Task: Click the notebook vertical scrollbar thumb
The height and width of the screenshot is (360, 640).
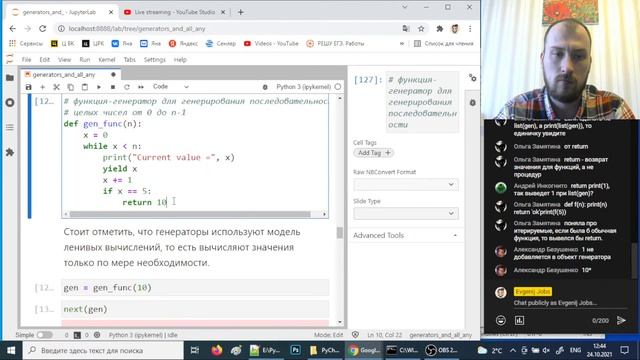Action: click(x=340, y=233)
